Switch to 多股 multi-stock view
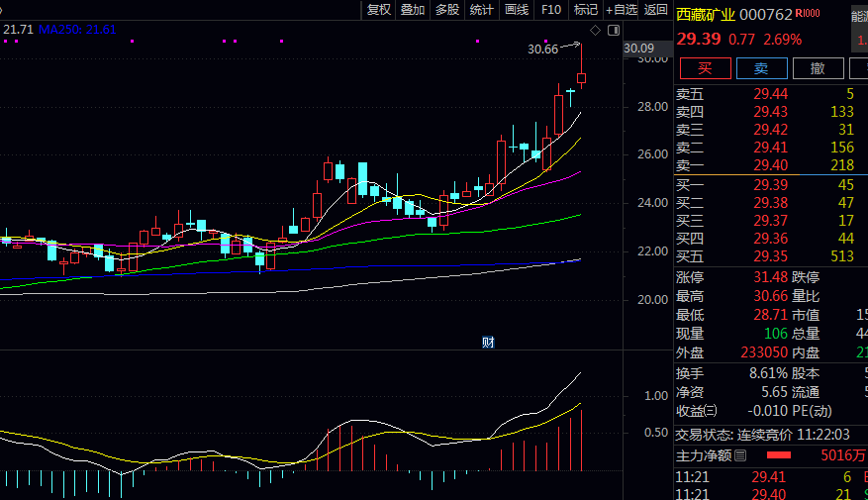This screenshot has width=868, height=500. pos(447,10)
